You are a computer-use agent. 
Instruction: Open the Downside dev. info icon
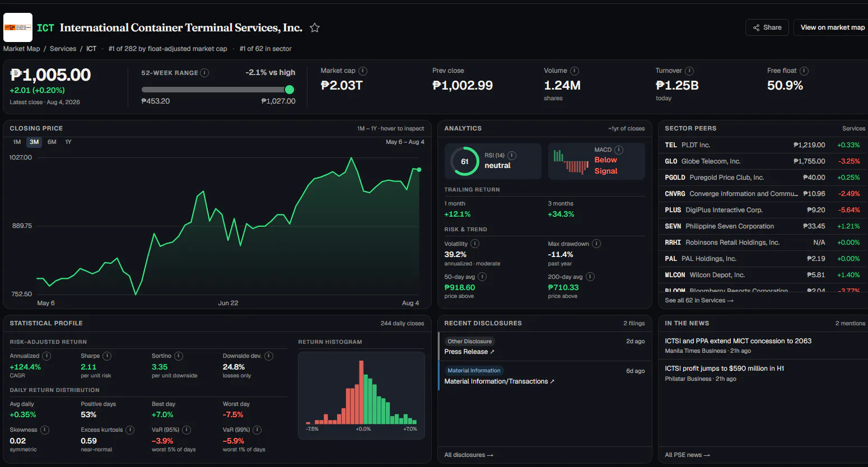click(x=269, y=356)
